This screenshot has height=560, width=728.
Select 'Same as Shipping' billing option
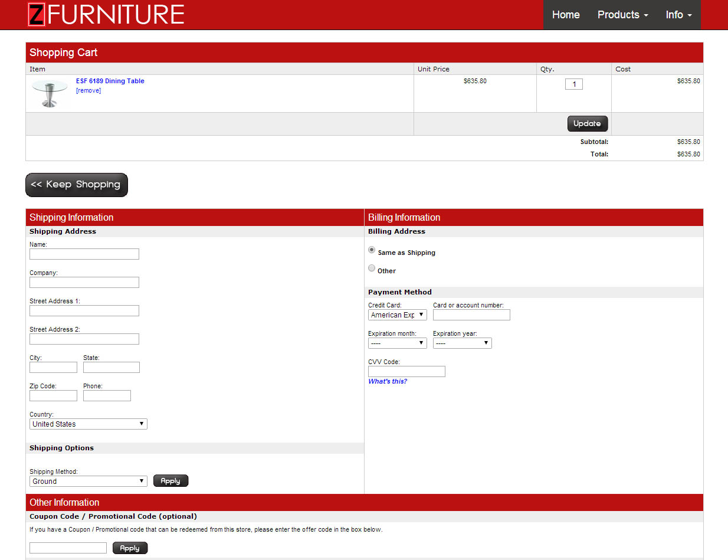(x=372, y=250)
